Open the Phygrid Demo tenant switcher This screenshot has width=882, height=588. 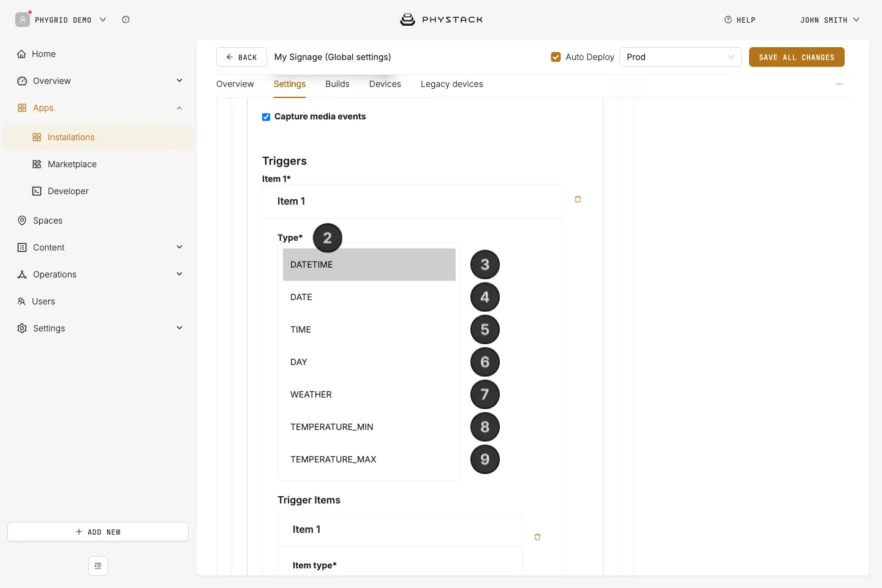pos(70,20)
